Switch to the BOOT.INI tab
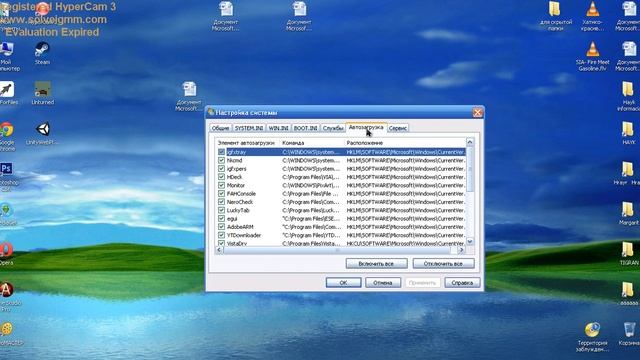 305,128
